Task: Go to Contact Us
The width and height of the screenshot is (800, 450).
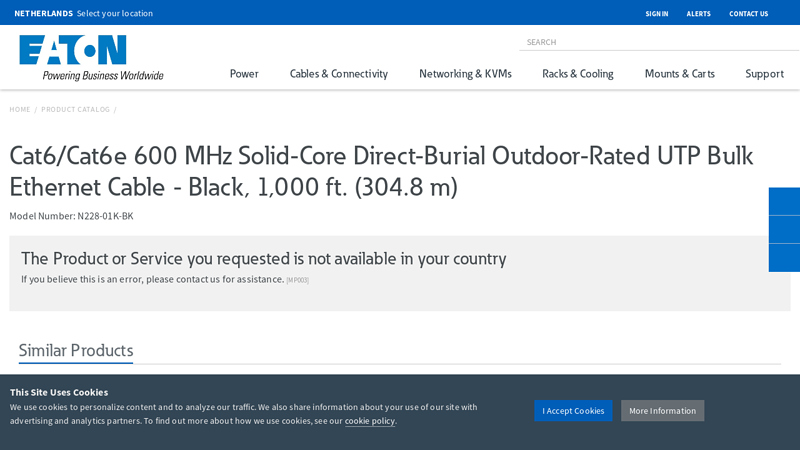Action: tap(748, 14)
